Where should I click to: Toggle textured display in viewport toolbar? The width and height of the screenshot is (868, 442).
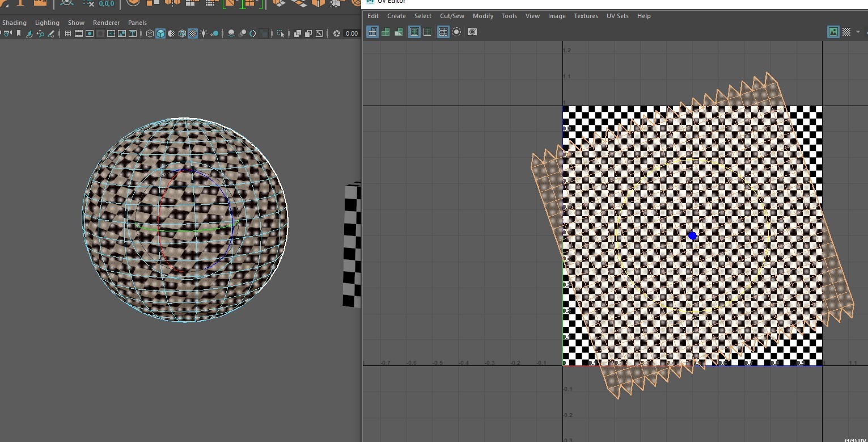pos(193,33)
